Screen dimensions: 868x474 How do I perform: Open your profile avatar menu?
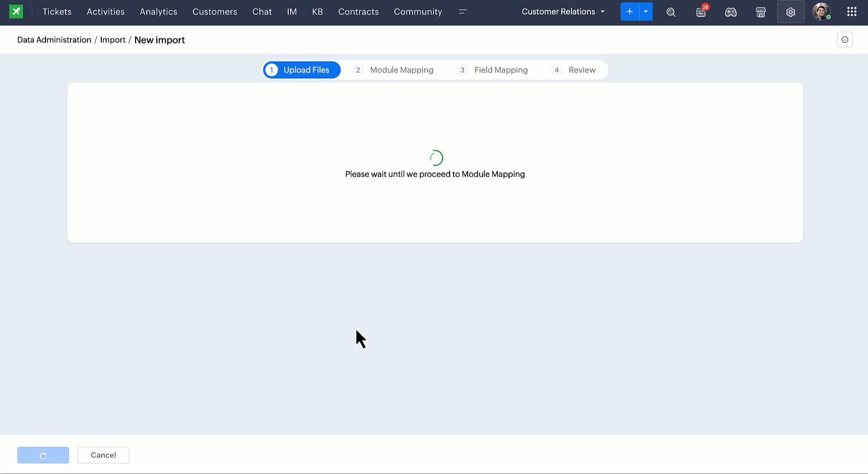tap(822, 12)
